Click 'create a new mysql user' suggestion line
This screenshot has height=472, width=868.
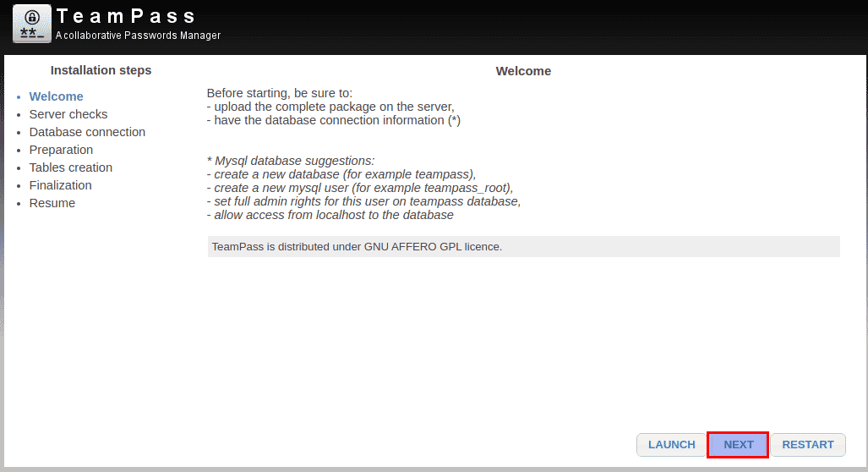pos(360,188)
